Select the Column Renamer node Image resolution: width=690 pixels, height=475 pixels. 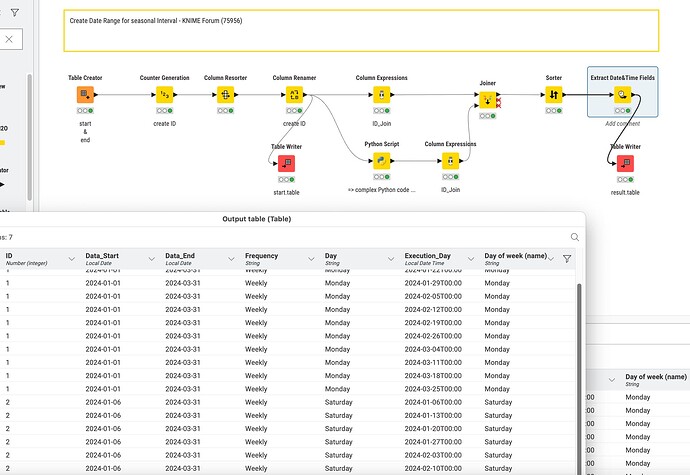(x=294, y=95)
